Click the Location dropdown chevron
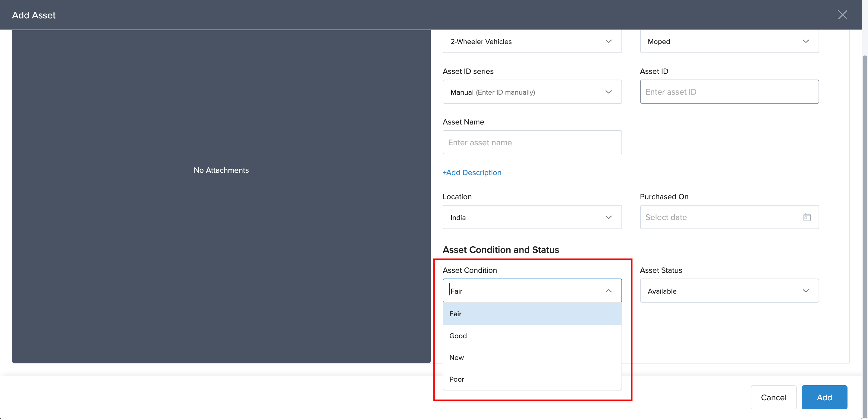Screen dimensions: 868x419 pos(608,217)
